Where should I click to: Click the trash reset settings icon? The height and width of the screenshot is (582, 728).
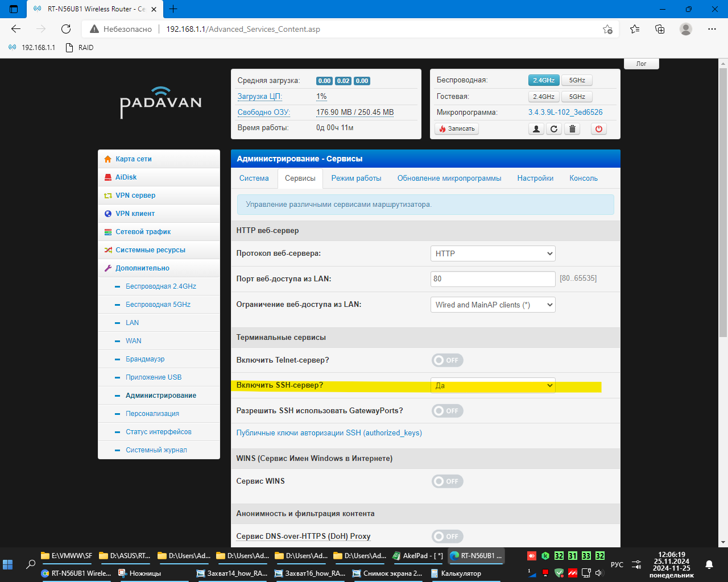pyautogui.click(x=572, y=129)
